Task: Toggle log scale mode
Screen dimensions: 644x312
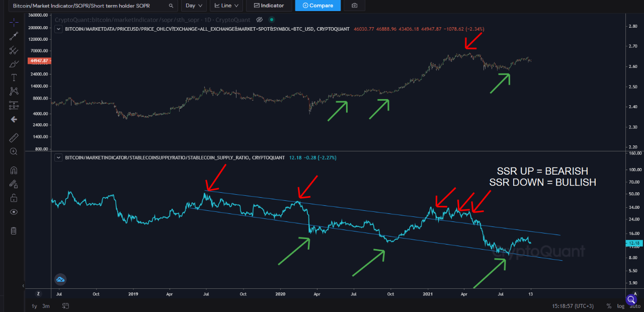Action: [x=620, y=306]
